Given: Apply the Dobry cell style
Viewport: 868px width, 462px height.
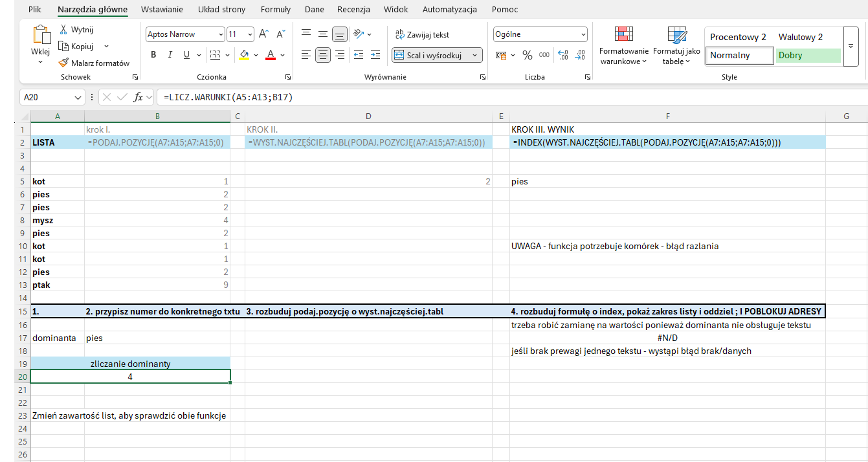Looking at the screenshot, I should click(x=808, y=56).
